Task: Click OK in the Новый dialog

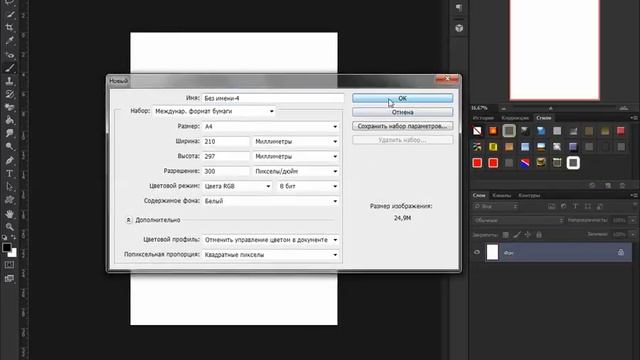Action: tap(402, 98)
